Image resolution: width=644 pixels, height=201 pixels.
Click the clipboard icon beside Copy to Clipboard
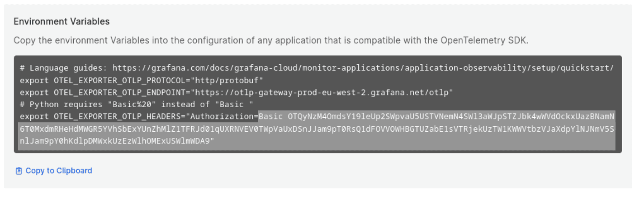pyautogui.click(x=19, y=171)
